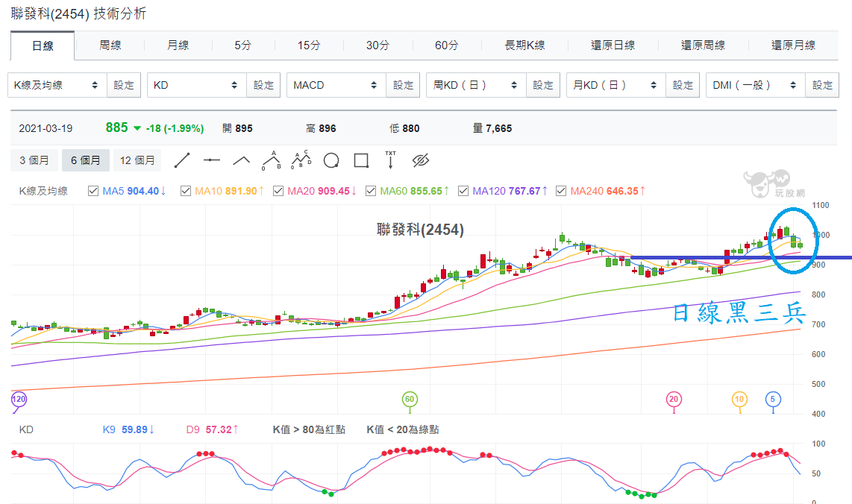Switch to the 還原月線 tab
852x504 pixels.
[793, 45]
